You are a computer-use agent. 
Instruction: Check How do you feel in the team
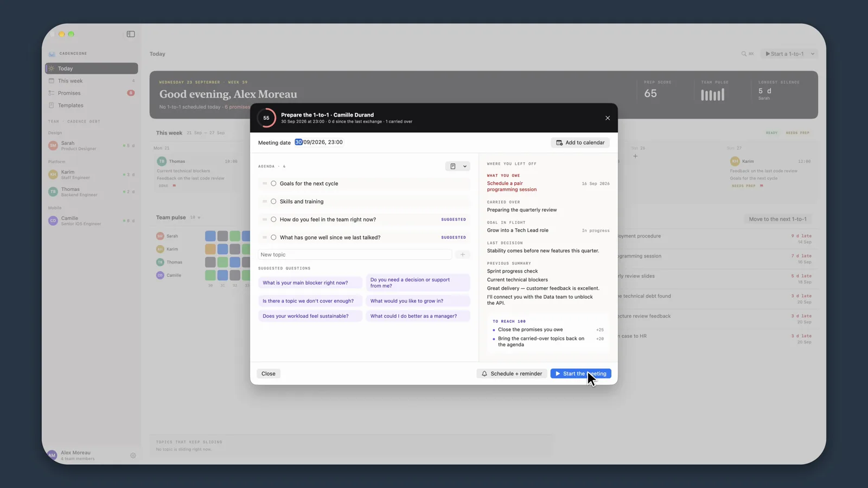point(273,220)
